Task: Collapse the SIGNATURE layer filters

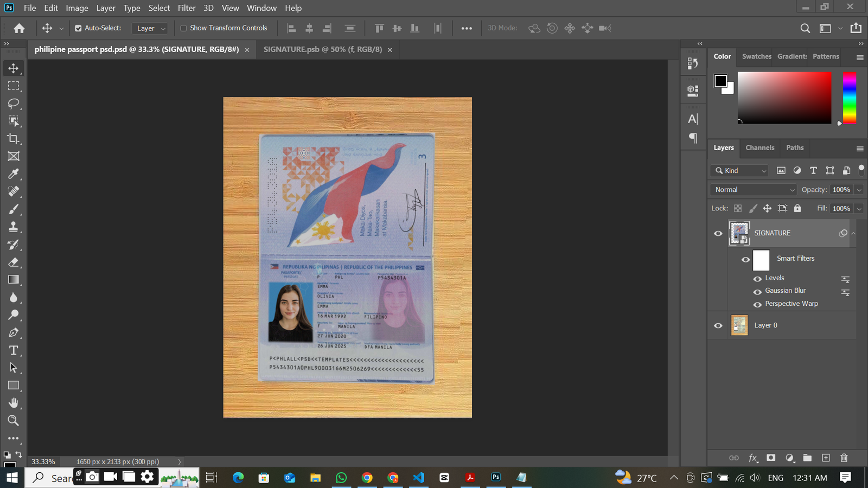Action: [853, 233]
